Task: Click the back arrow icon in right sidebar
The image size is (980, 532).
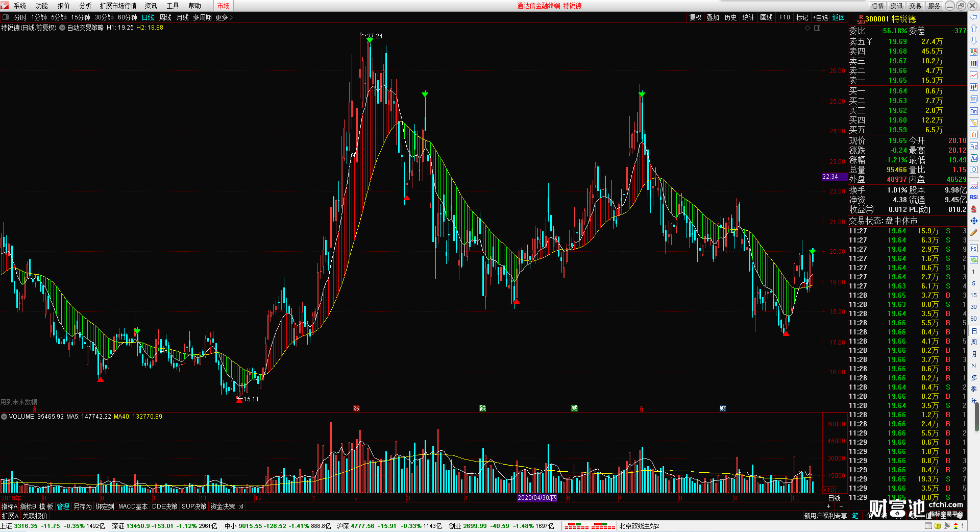Action: [x=973, y=17]
